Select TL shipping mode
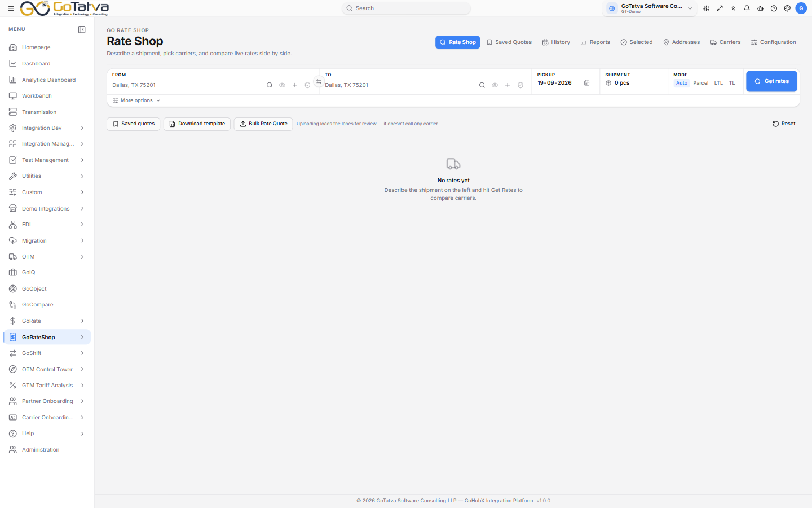812x508 pixels. pos(732,83)
